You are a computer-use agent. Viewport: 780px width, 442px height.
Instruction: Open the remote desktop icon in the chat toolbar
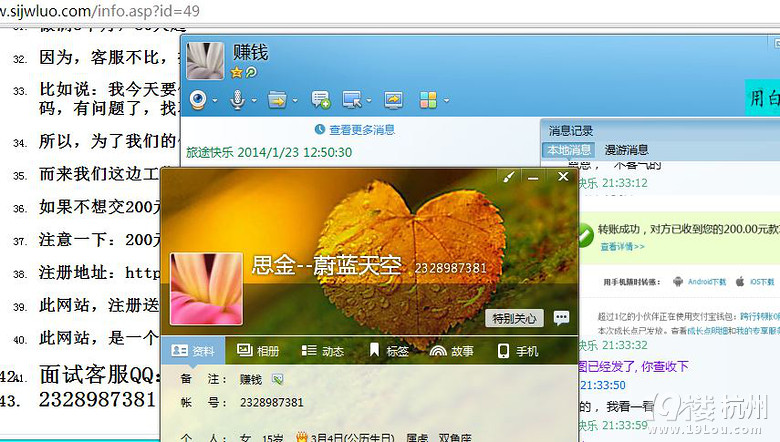tap(352, 100)
